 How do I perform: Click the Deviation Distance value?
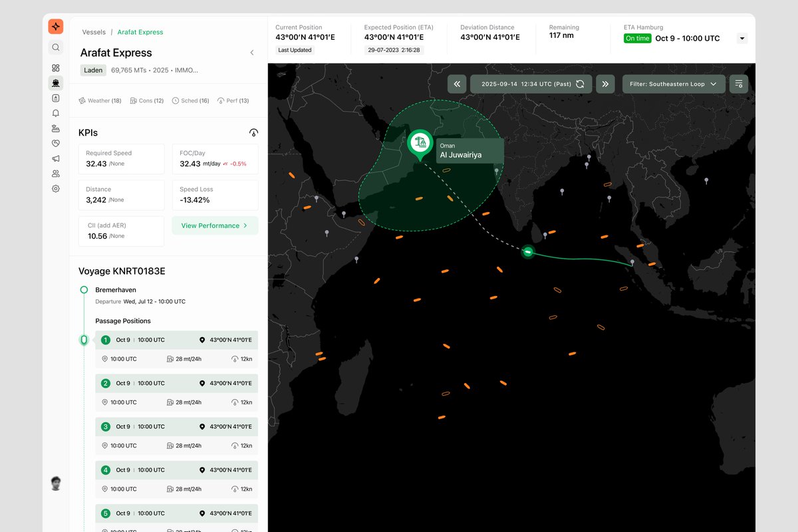point(490,38)
